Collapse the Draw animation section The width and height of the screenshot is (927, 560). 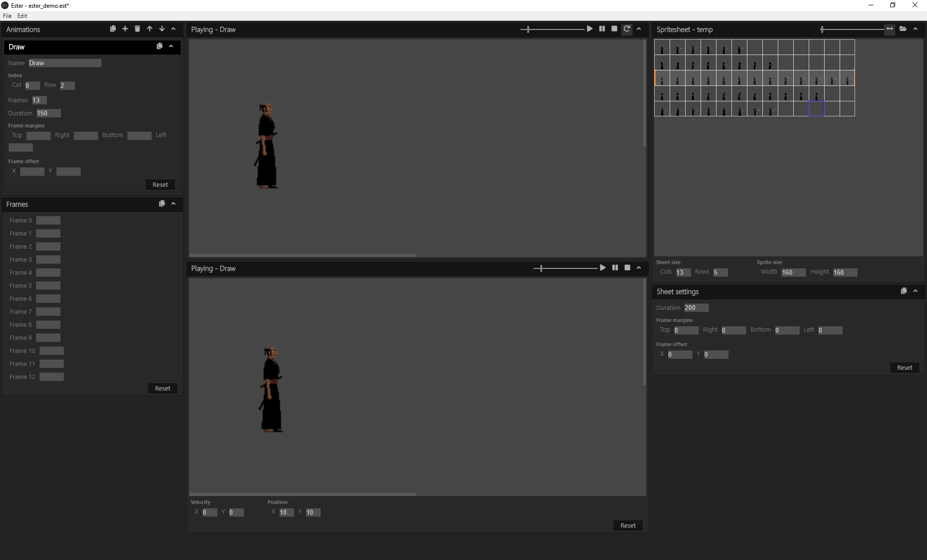171,46
